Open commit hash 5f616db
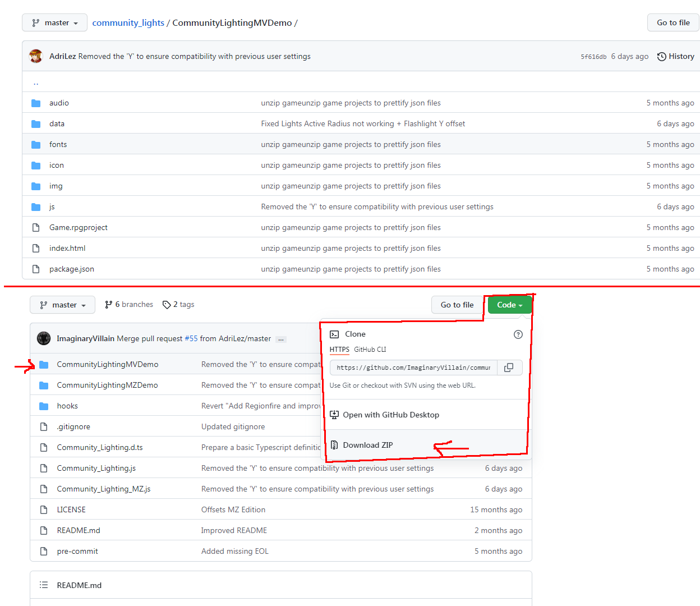 593,57
